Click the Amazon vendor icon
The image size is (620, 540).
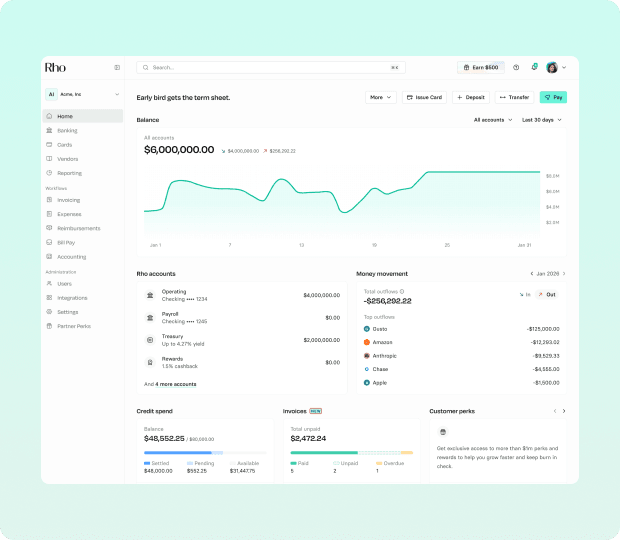click(x=367, y=342)
